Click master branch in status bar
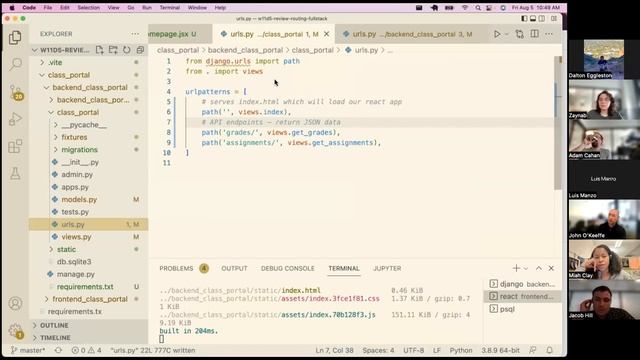The image size is (640, 360). pyautogui.click(x=28, y=350)
